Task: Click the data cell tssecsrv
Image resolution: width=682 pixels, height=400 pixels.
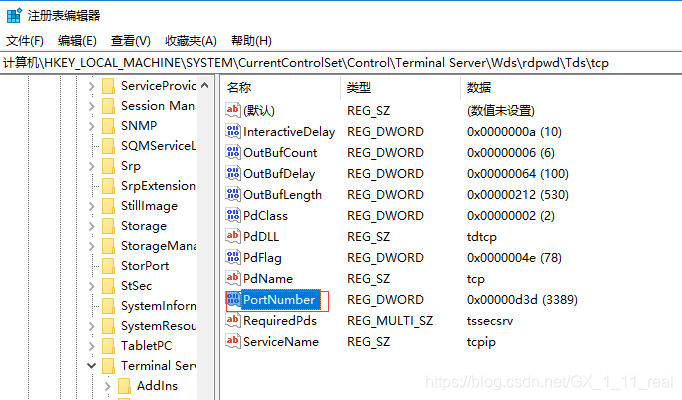Action: coord(490,321)
